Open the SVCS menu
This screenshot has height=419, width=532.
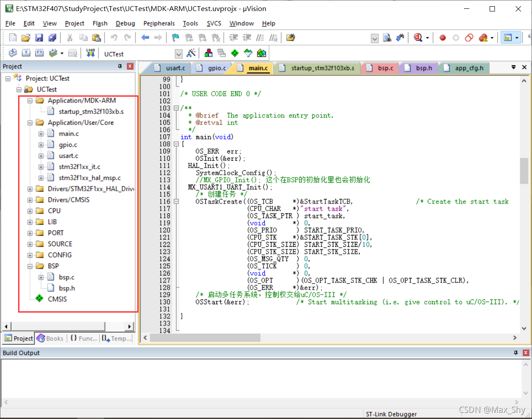tap(214, 23)
